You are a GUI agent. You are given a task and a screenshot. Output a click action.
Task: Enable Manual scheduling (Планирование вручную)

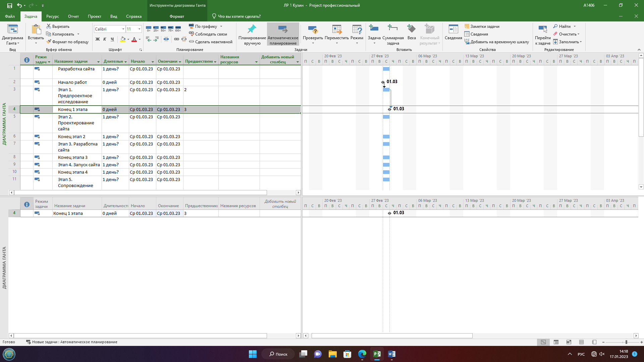(x=252, y=35)
